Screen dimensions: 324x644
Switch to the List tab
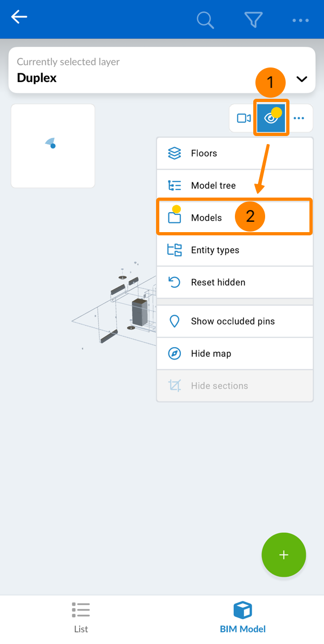point(81,618)
